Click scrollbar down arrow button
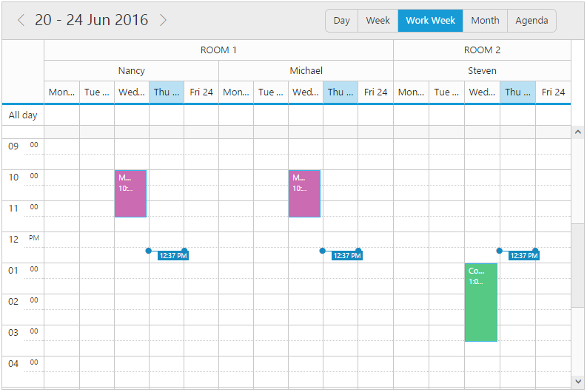This screenshot has width=587, height=392. coord(577,381)
